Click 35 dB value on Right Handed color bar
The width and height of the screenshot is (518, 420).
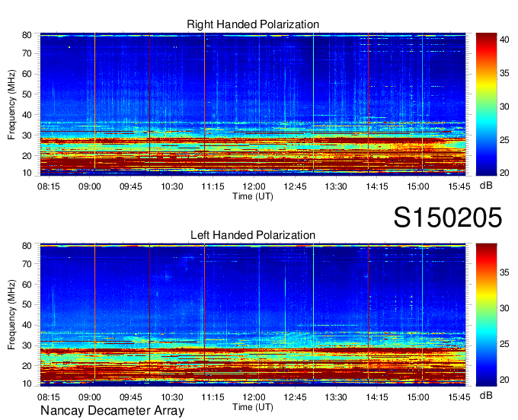504,73
